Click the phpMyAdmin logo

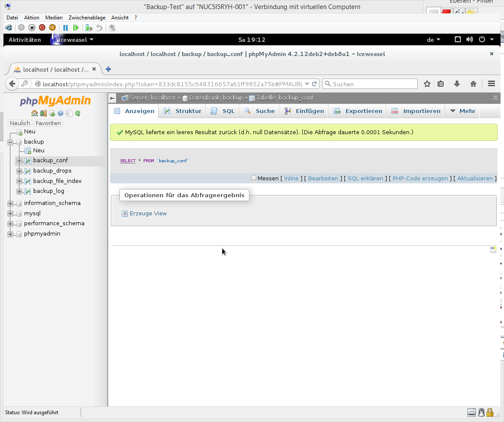pos(55,101)
